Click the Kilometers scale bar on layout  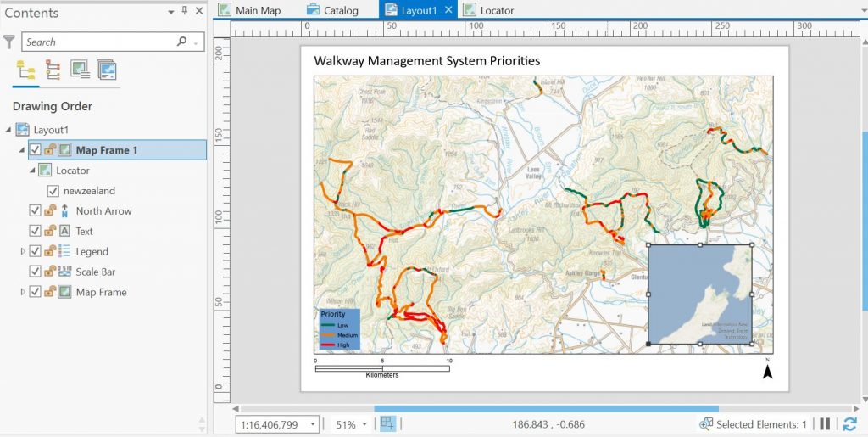point(383,367)
